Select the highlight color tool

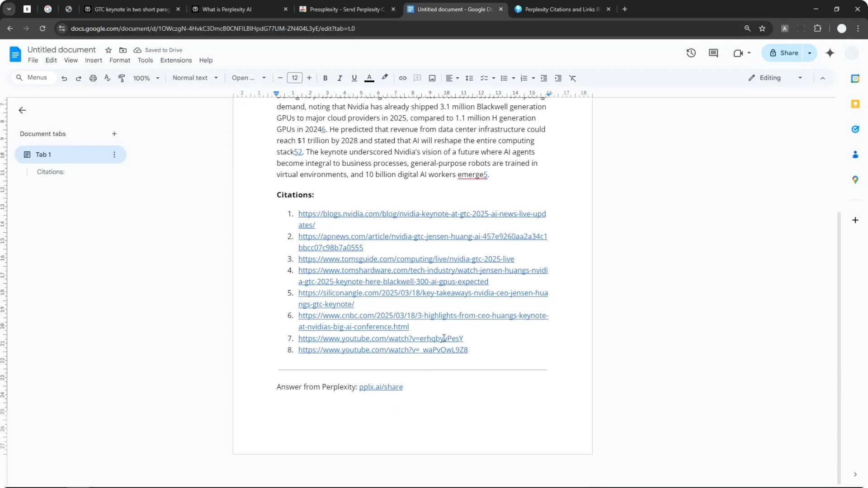coord(385,78)
